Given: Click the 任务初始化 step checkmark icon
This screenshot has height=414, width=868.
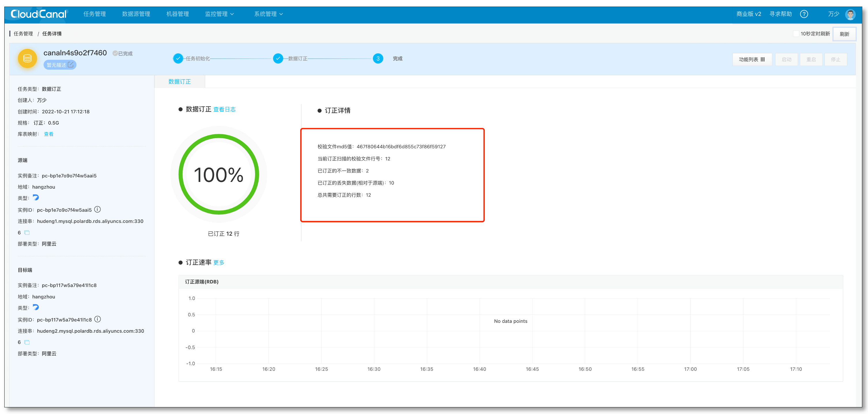Looking at the screenshot, I should pyautogui.click(x=178, y=58).
